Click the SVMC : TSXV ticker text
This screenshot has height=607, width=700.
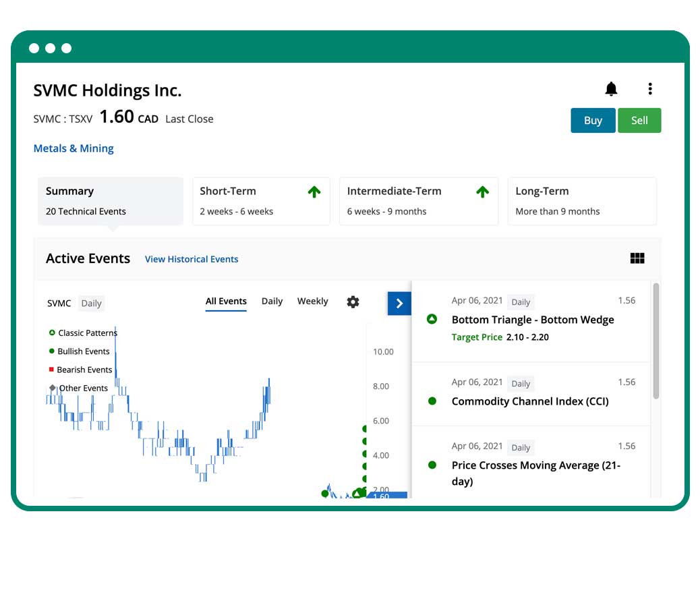tap(63, 119)
